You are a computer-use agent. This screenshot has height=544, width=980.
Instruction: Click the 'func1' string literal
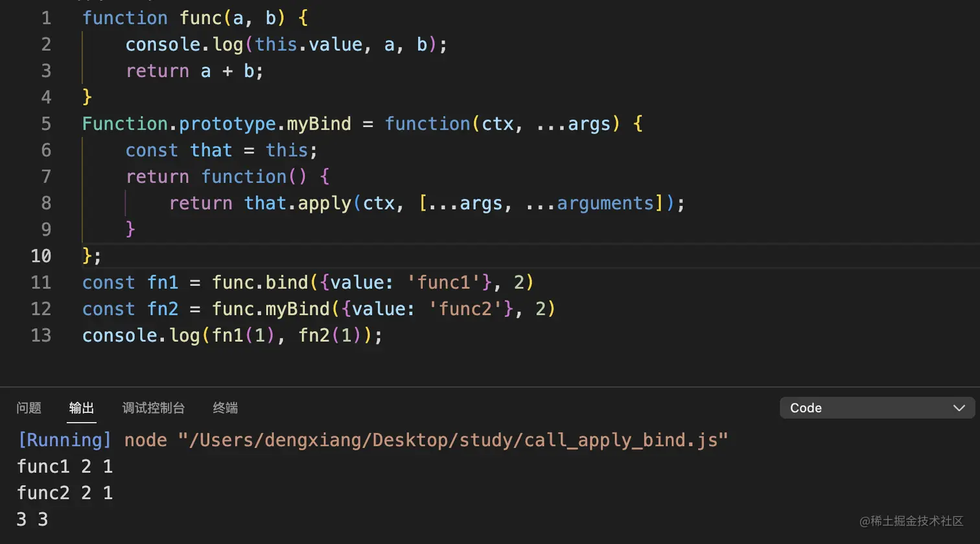[444, 283]
